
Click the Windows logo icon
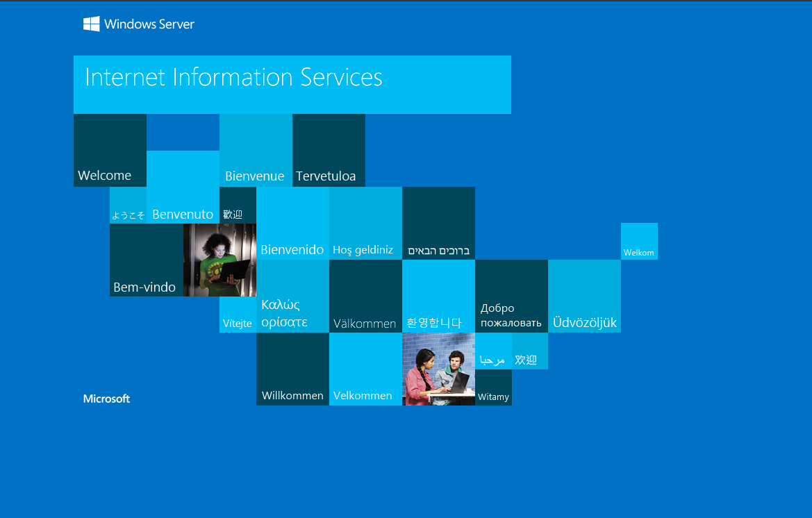coord(91,24)
